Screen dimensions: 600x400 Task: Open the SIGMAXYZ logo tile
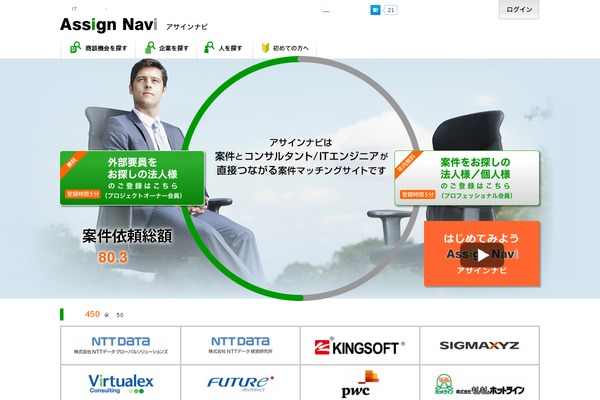coord(479,345)
